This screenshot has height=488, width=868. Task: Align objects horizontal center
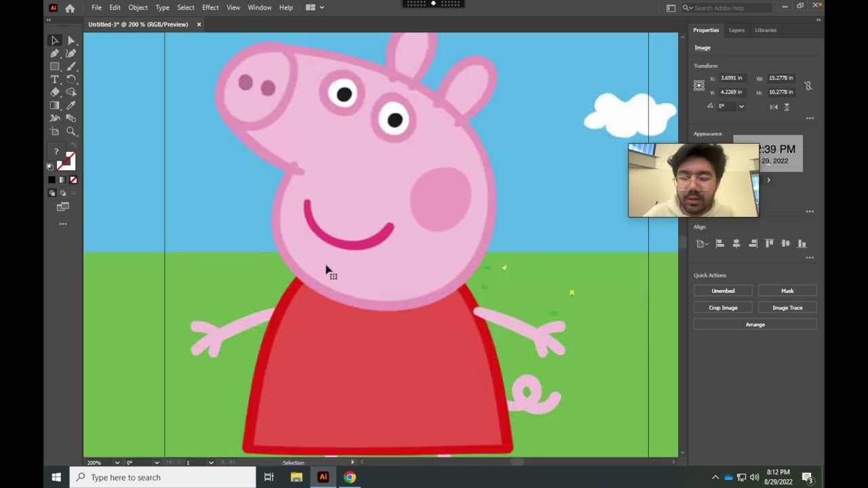coord(736,243)
